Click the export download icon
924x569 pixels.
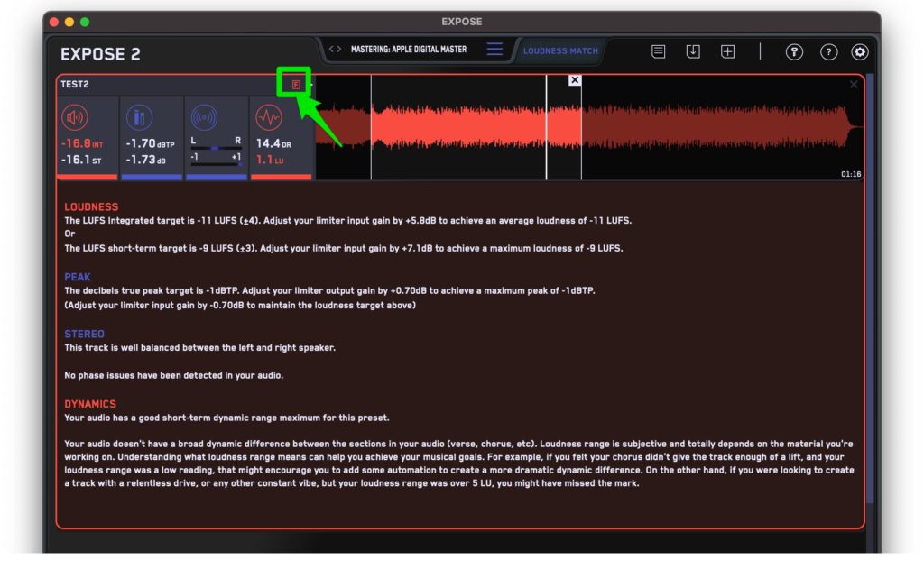pos(693,51)
